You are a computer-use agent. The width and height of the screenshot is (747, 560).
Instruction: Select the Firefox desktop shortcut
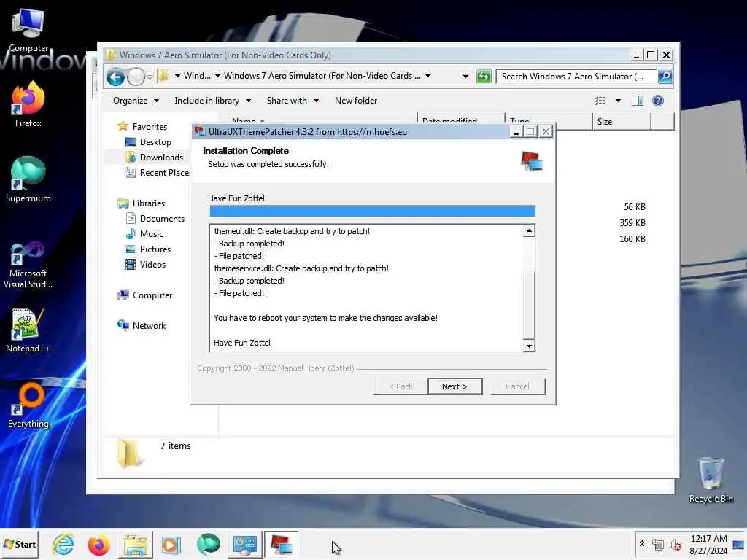coord(28,104)
